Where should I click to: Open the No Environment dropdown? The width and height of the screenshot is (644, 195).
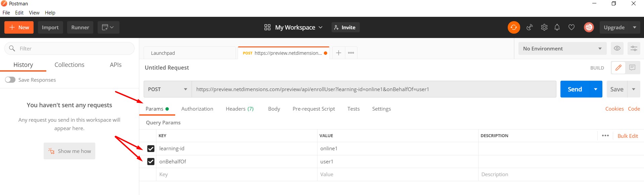(562, 48)
